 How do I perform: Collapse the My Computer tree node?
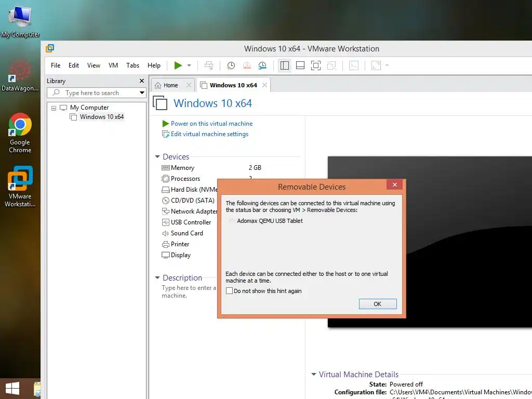[54, 108]
